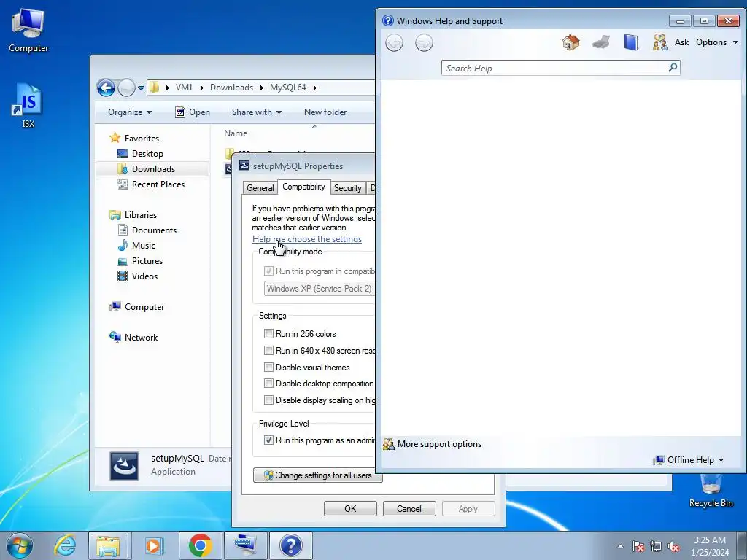Click OK in setupMySQL Properties
Screen dimensions: 747x560
pyautogui.click(x=350, y=508)
